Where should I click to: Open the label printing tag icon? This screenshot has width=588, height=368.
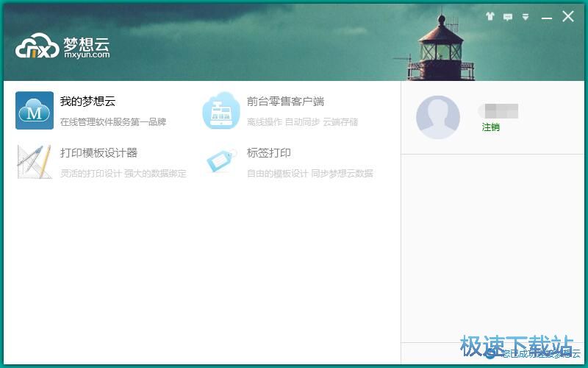pyautogui.click(x=221, y=161)
